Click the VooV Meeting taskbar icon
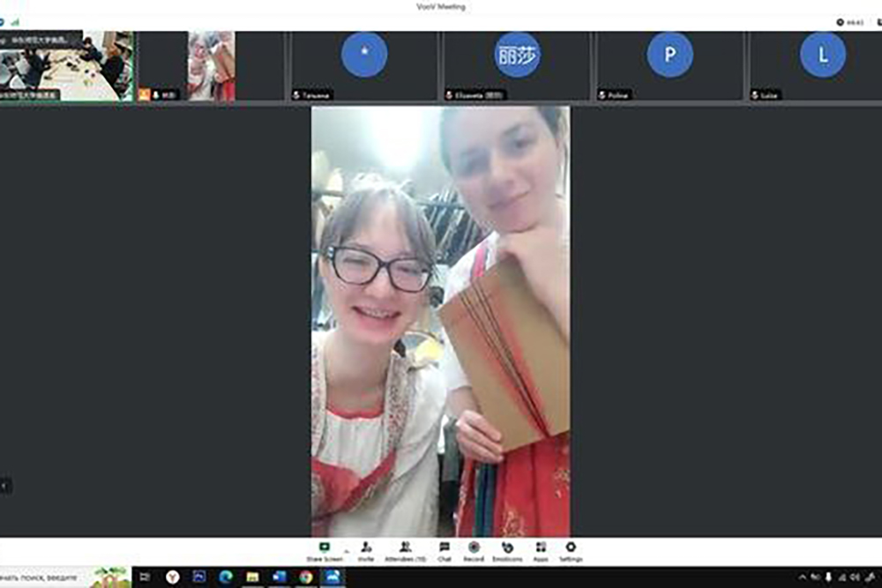 pos(333,577)
